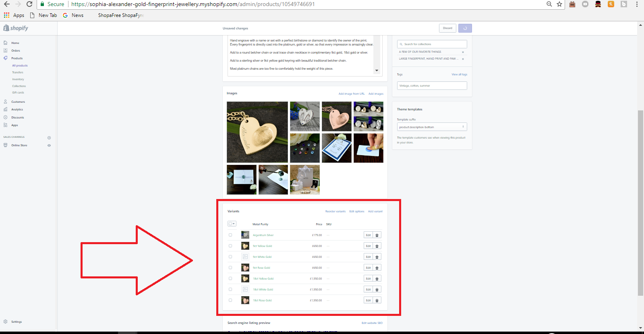The height and width of the screenshot is (334, 644).
Task: Delete the Argentium Silver variant via trash icon
Action: coord(377,235)
